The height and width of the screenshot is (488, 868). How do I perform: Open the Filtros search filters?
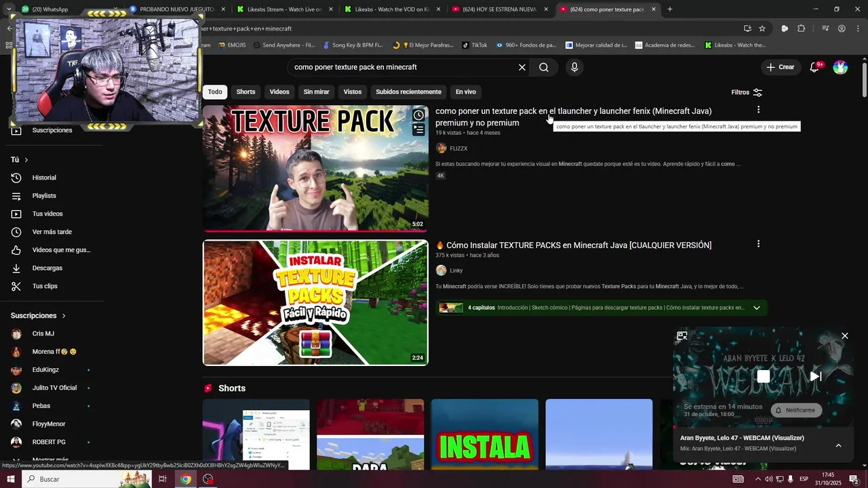coord(747,92)
